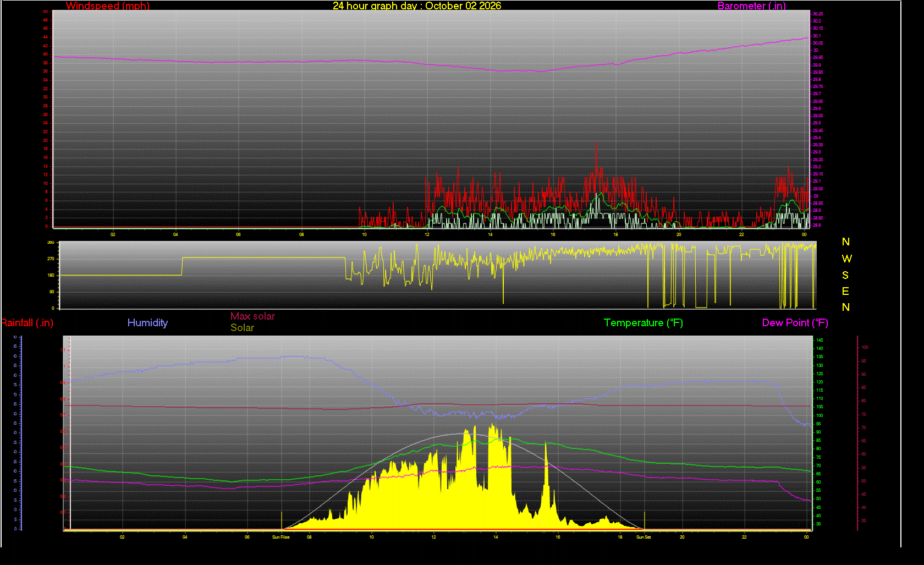This screenshot has height=565, width=924.
Task: Click the 90 wind direction axis value
Action: 52,292
